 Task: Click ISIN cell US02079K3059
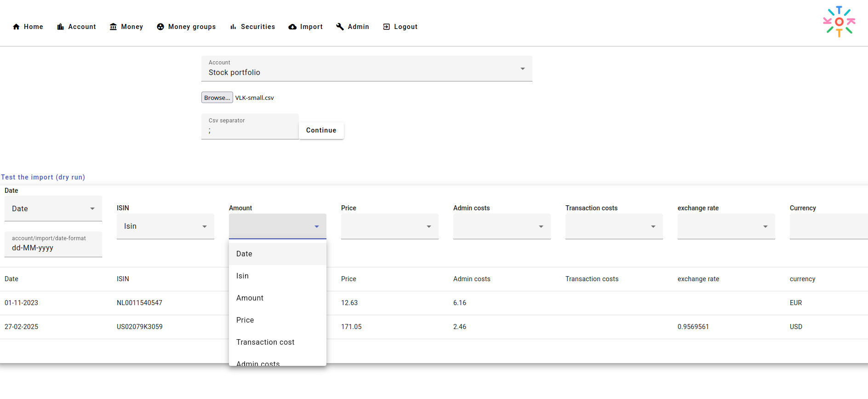pos(139,327)
